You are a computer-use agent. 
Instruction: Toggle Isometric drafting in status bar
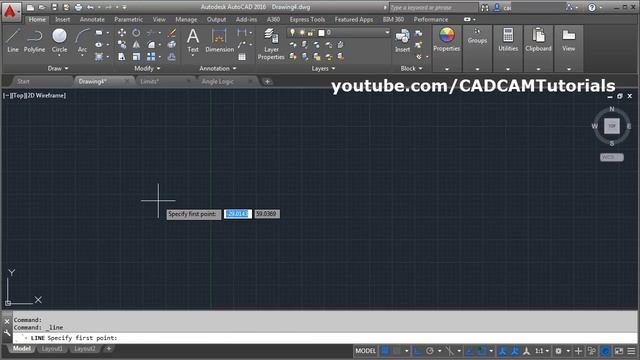point(449,351)
